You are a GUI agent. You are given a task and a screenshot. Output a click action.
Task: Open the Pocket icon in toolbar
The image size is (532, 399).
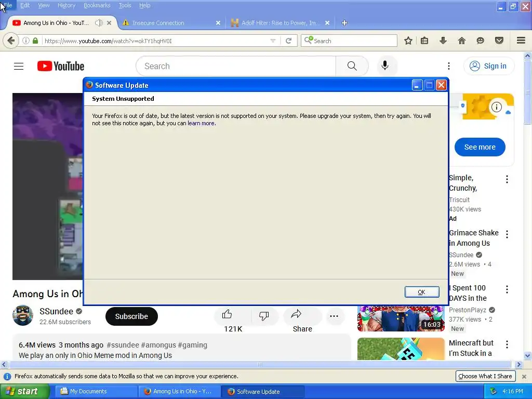[x=499, y=41]
